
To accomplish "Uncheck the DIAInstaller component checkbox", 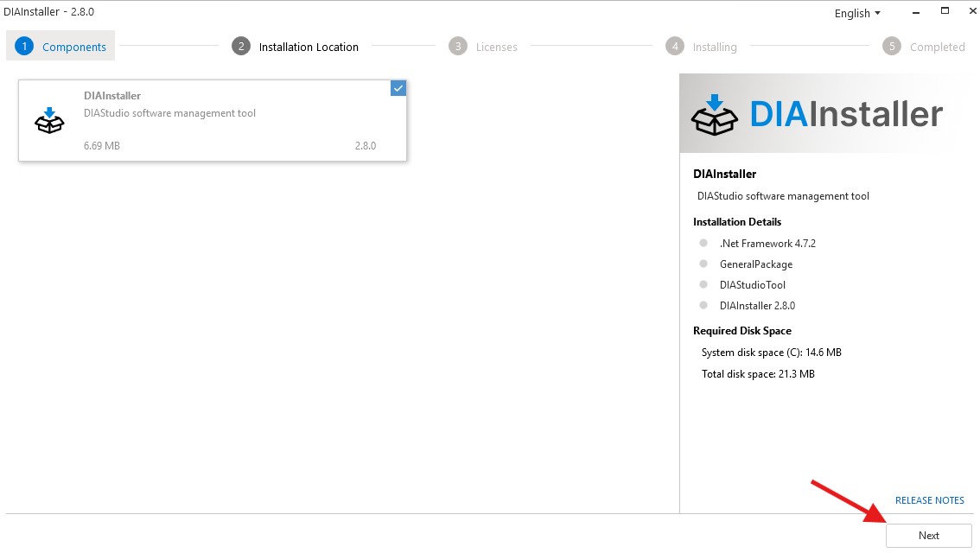I will pos(398,88).
